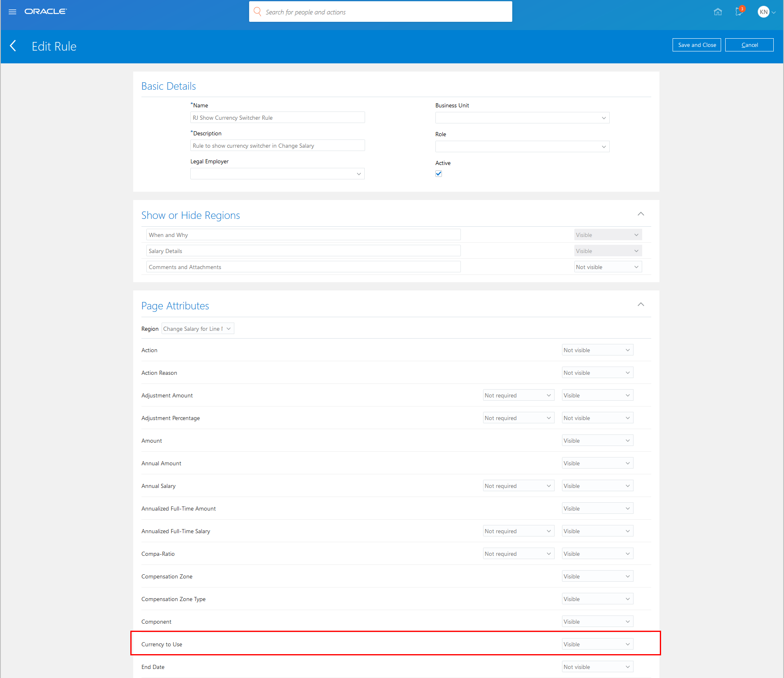Click the Save and Close button
This screenshot has height=678, width=784.
click(697, 45)
